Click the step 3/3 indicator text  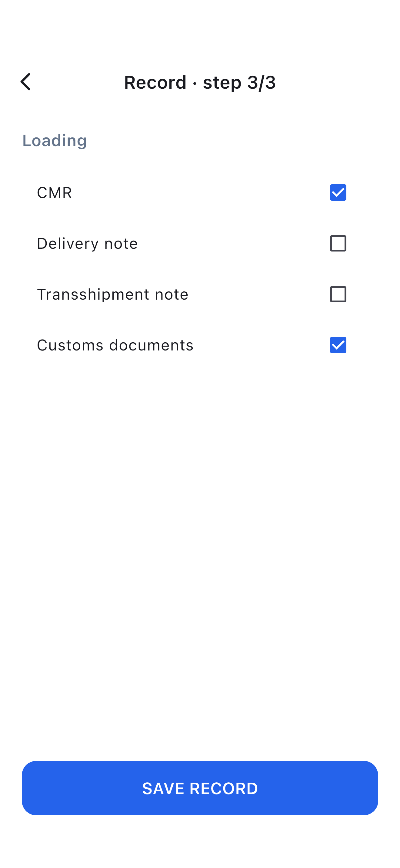click(x=239, y=82)
